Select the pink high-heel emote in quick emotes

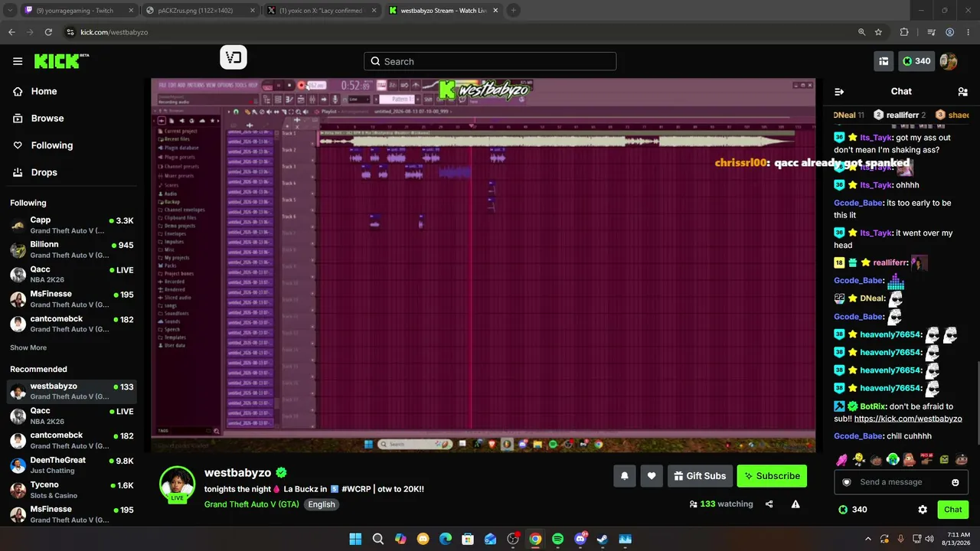[841, 459]
